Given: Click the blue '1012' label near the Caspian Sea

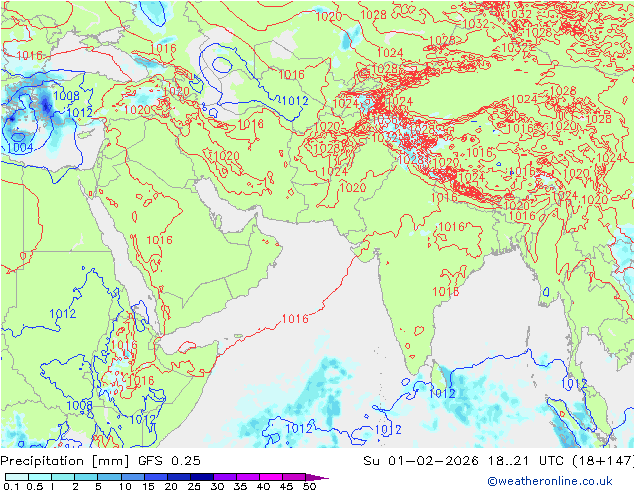Looking at the screenshot, I should pyautogui.click(x=295, y=101).
